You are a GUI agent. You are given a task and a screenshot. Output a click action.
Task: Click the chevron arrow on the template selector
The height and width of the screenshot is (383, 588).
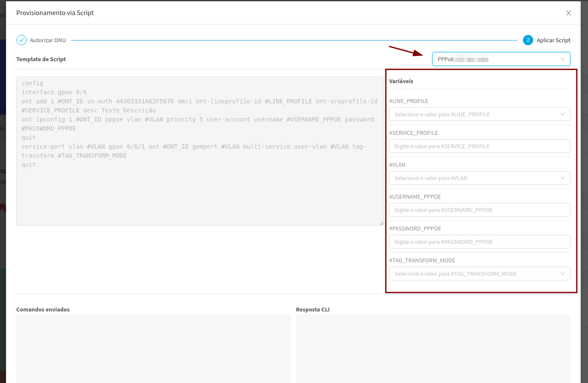click(563, 59)
